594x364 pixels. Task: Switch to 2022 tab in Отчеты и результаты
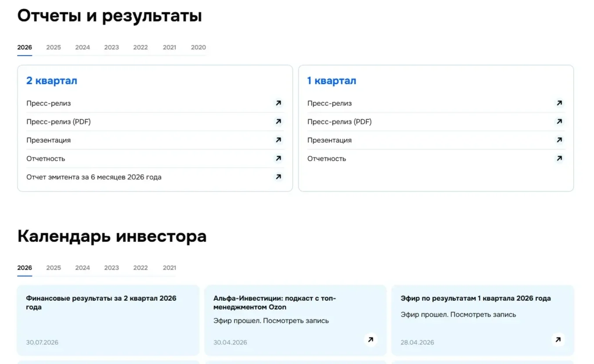pos(140,47)
